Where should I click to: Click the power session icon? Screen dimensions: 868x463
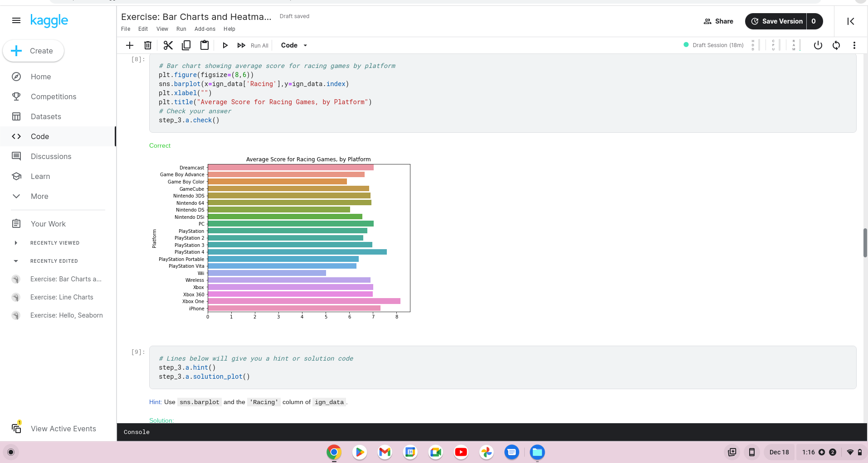[818, 45]
